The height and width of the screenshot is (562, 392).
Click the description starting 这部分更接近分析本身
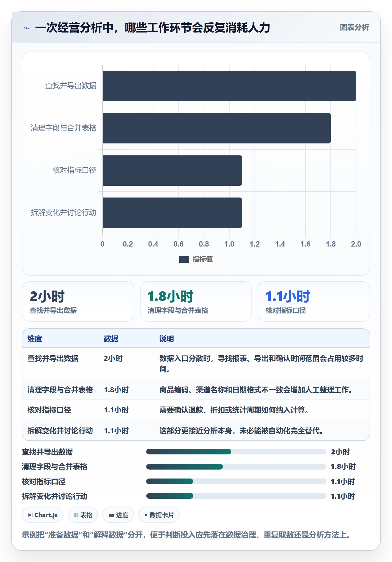click(x=242, y=431)
